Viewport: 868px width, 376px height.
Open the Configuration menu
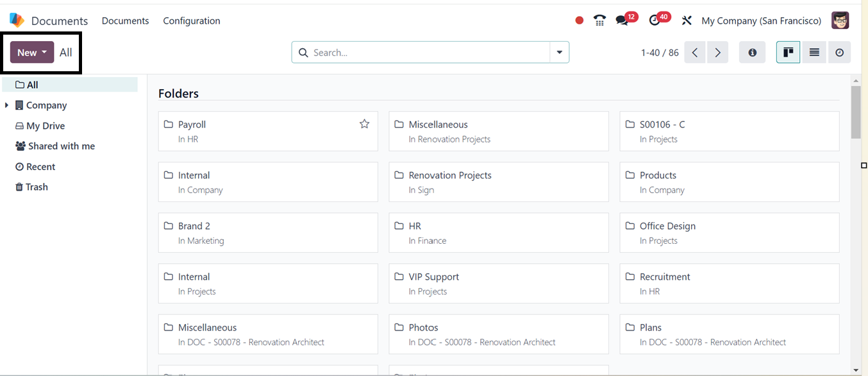[x=191, y=21]
